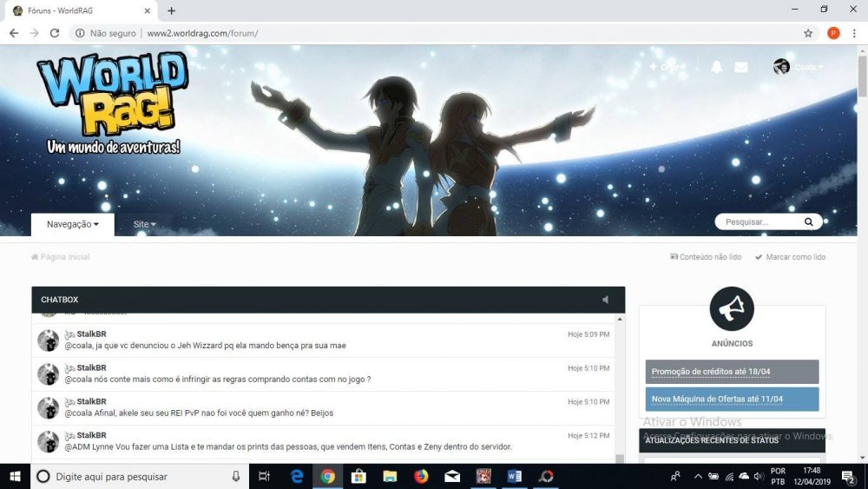This screenshot has width=868, height=489.
Task: Go to the Página Inicial breadcrumb
Action: (x=61, y=257)
